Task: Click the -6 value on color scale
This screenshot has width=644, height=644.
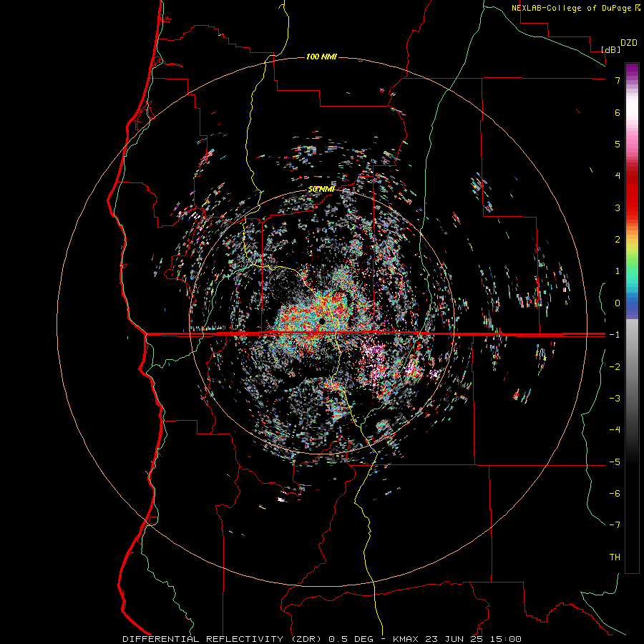Action: [615, 494]
